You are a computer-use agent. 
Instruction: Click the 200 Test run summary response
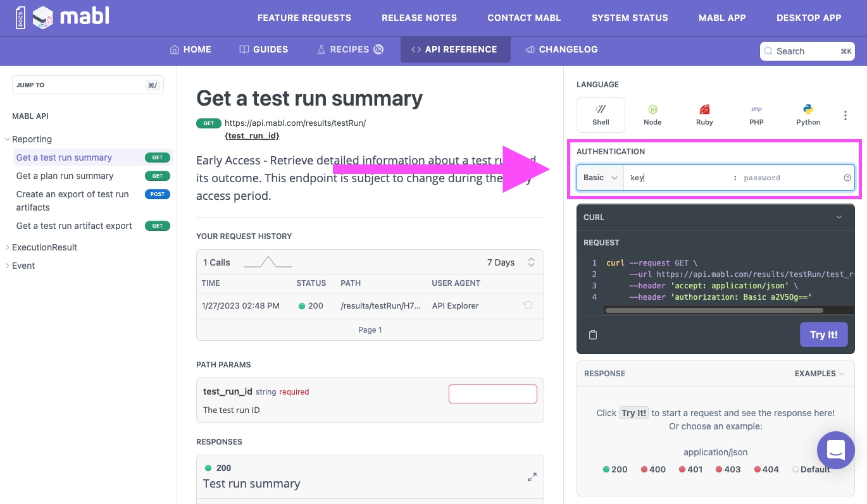click(x=370, y=477)
